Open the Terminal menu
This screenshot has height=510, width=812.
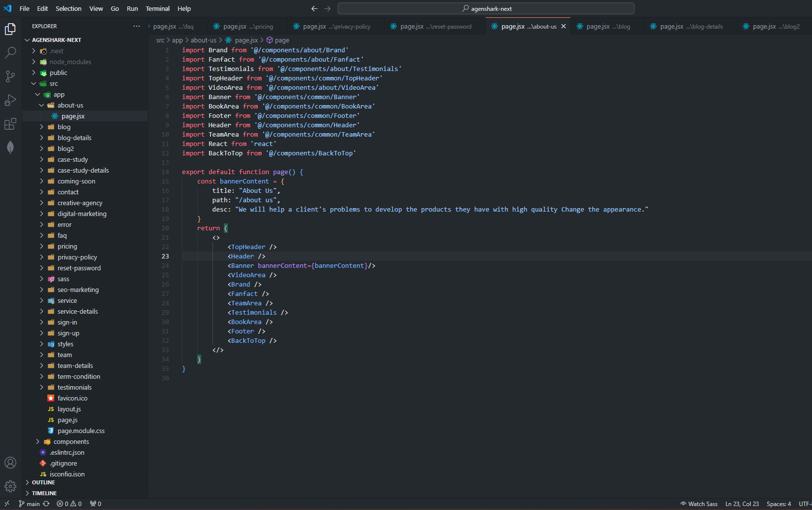pyautogui.click(x=157, y=8)
